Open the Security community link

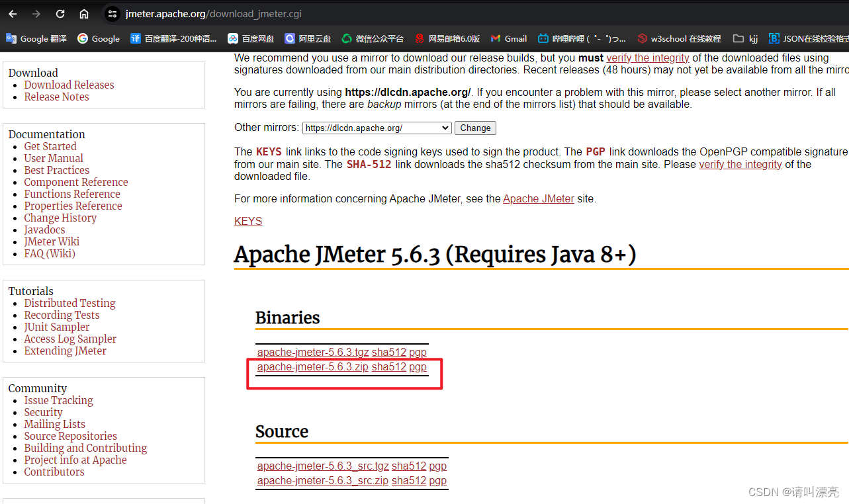point(43,412)
